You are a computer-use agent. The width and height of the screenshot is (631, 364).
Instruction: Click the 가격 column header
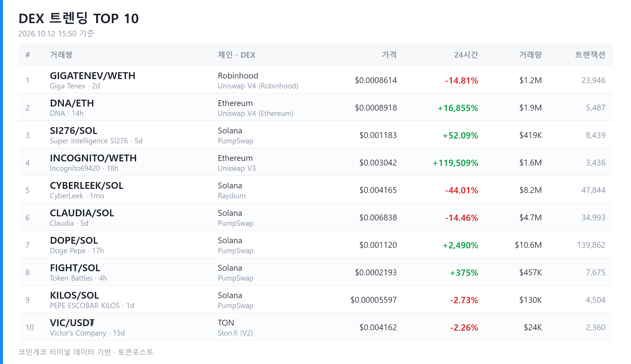pos(389,55)
